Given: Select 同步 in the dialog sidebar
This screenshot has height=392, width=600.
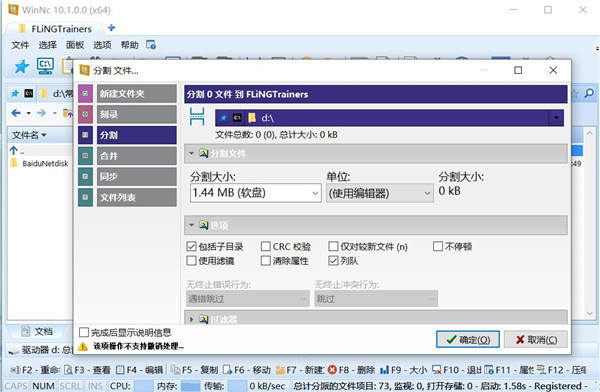Looking at the screenshot, I should (x=137, y=176).
